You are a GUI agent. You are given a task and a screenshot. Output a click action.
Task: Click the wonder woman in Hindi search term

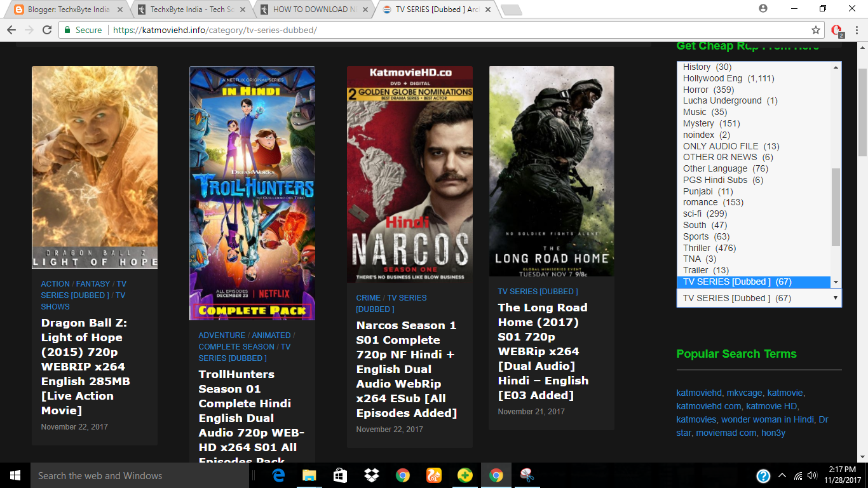(768, 419)
